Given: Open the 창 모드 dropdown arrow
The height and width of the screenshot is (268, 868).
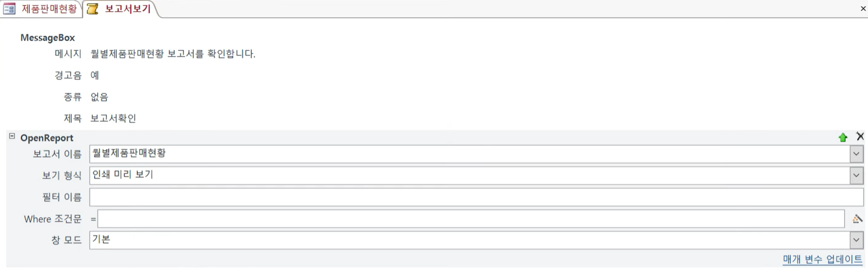Looking at the screenshot, I should pos(856,240).
